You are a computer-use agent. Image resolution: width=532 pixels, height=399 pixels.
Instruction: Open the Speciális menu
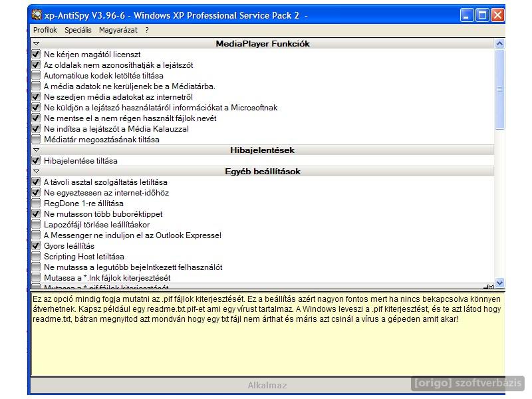[x=78, y=30]
